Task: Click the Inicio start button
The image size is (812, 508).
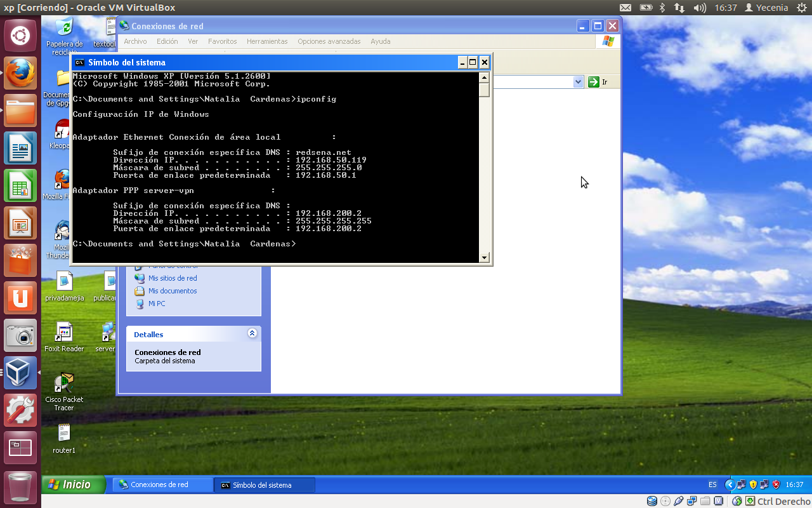Action: pos(74,485)
